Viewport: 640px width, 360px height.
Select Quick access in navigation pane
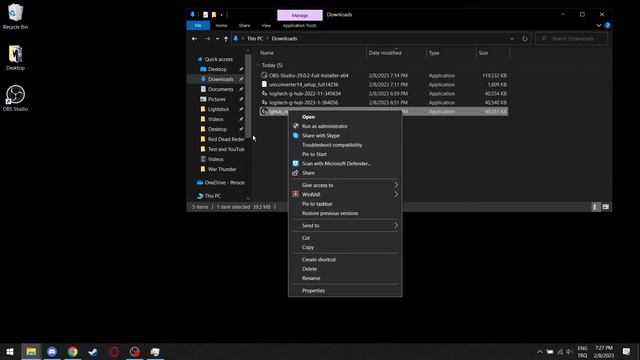point(218,60)
